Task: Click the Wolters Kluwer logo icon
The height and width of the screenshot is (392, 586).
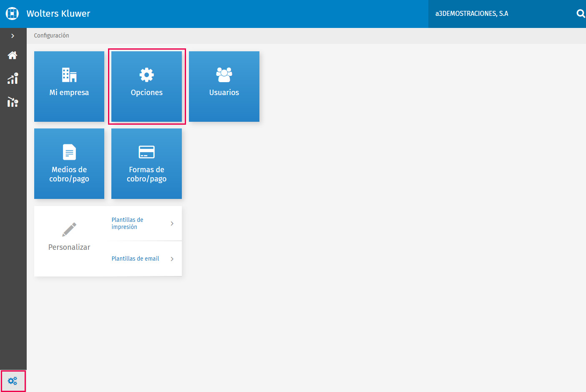Action: (x=12, y=13)
